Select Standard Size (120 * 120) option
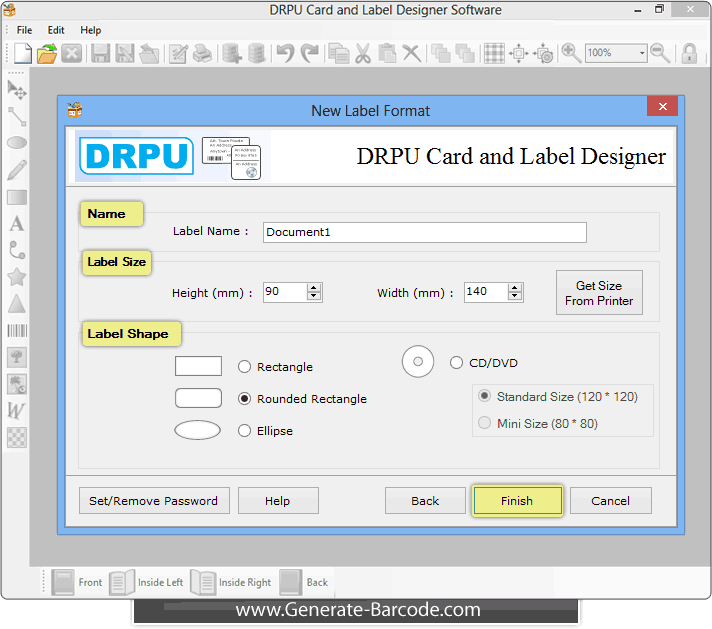The height and width of the screenshot is (629, 712). pyautogui.click(x=485, y=396)
